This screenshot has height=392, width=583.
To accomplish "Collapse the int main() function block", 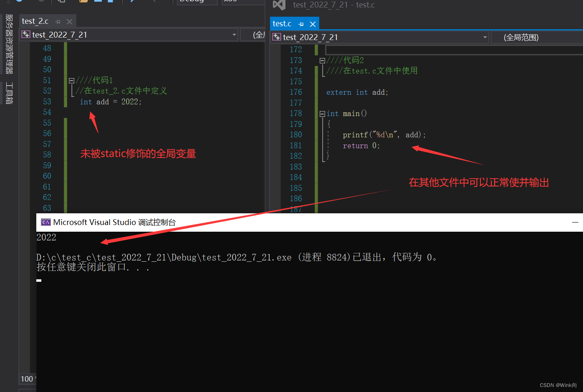I will tap(322, 114).
